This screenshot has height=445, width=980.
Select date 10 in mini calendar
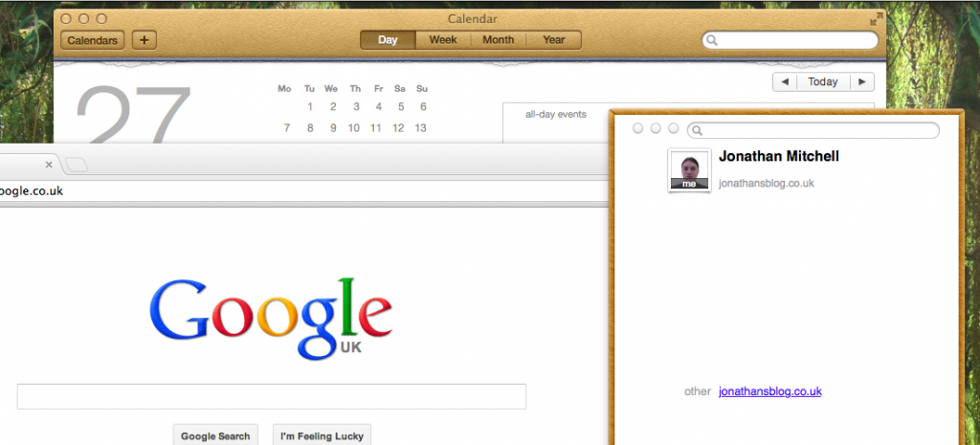point(354,128)
